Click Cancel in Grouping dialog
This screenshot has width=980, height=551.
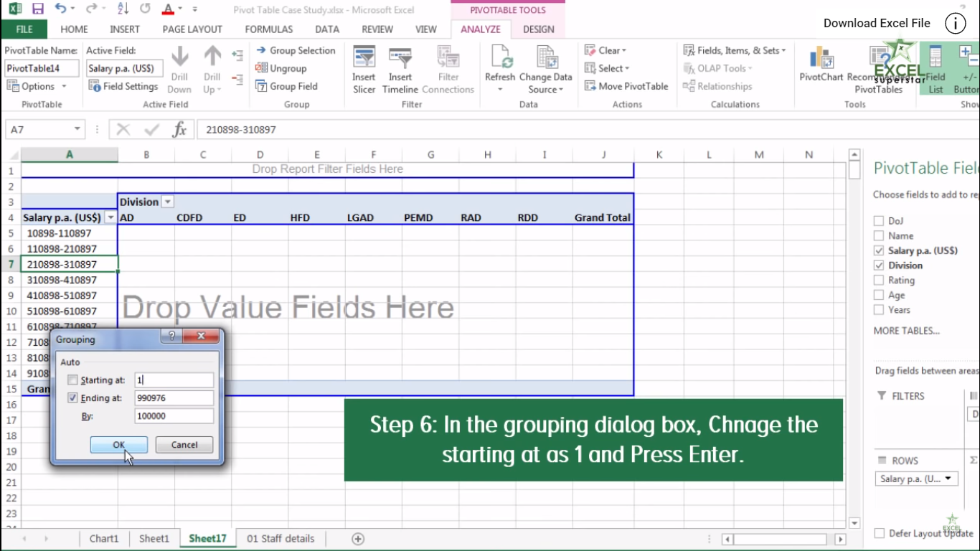[184, 445]
